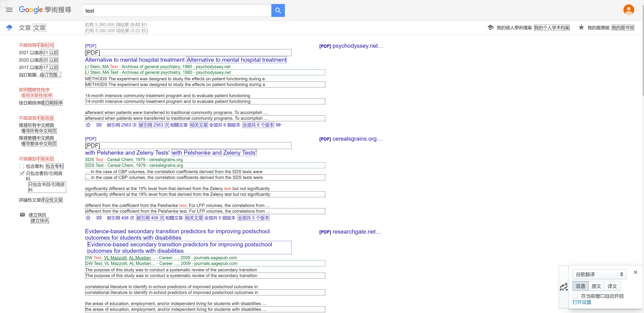Click cited by 2563 link
This screenshot has height=313, width=644.
tap(122, 125)
